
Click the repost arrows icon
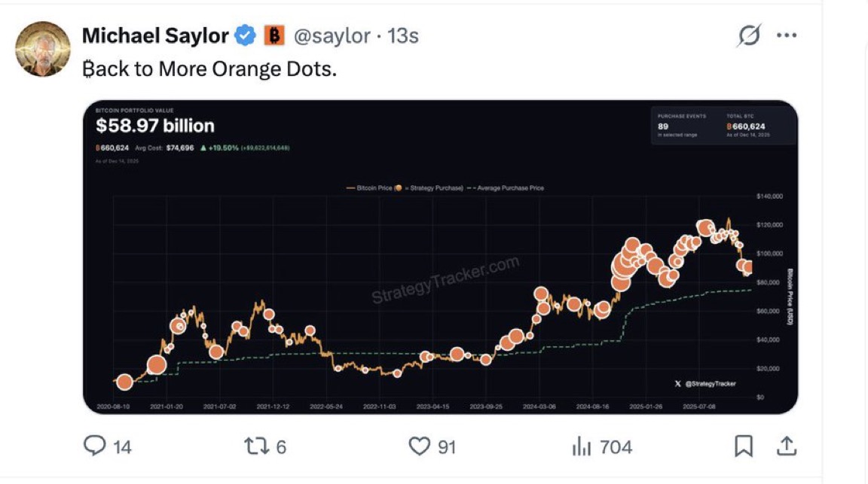tap(256, 446)
